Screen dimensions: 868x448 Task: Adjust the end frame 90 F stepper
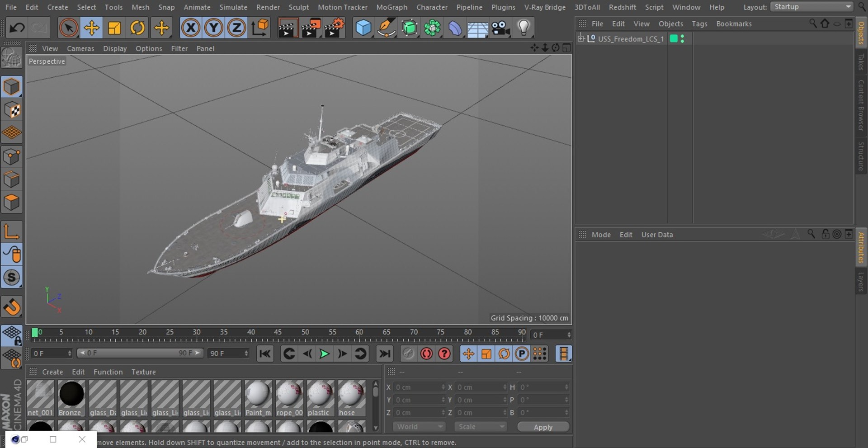[246, 353]
